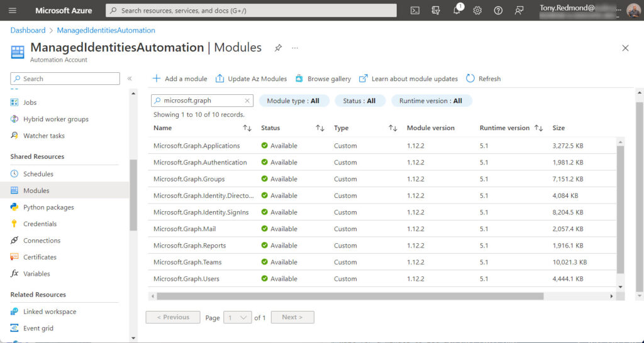Click the Hybrid worker groups icon

(x=14, y=119)
